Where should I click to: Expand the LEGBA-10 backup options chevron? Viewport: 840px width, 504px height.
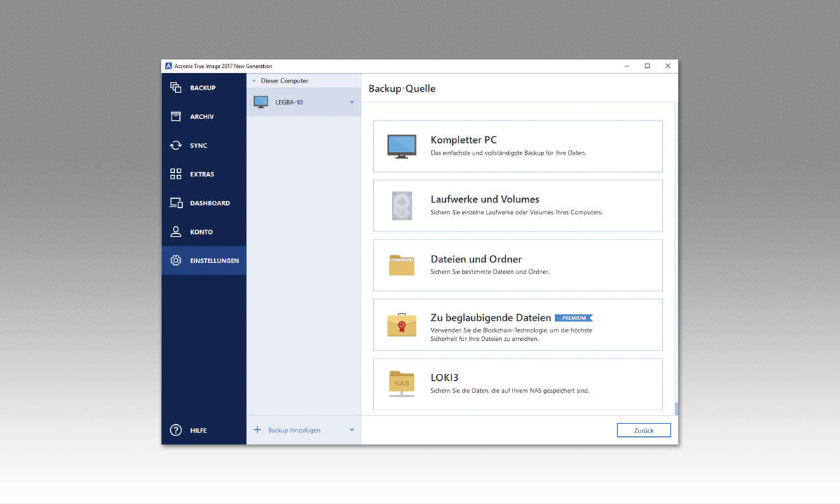coord(352,102)
